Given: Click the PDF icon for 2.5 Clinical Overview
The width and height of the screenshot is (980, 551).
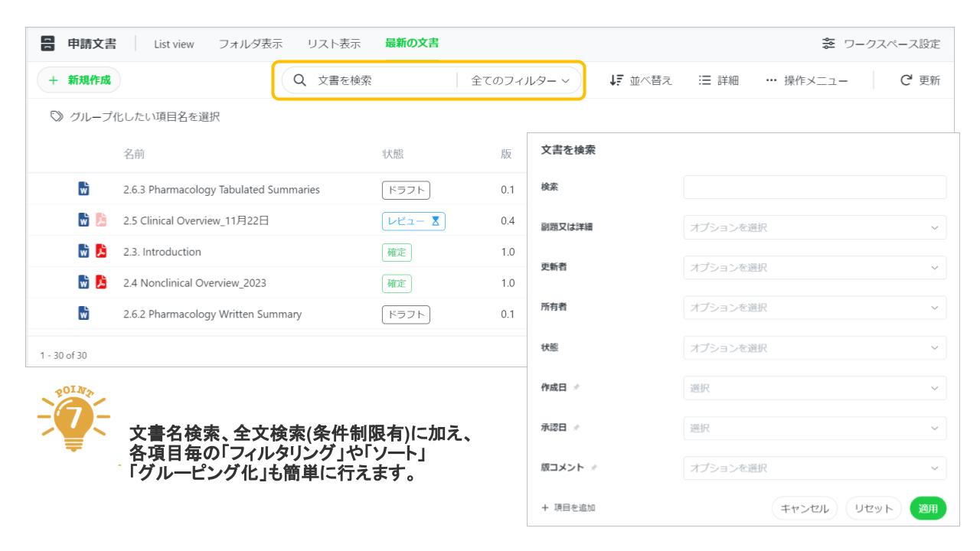Looking at the screenshot, I should point(101,220).
